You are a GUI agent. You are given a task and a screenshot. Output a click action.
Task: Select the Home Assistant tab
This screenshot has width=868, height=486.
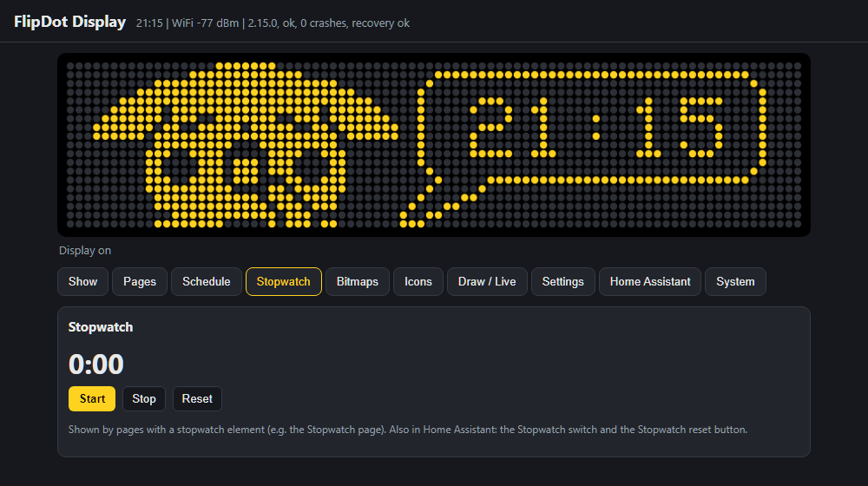pos(650,281)
